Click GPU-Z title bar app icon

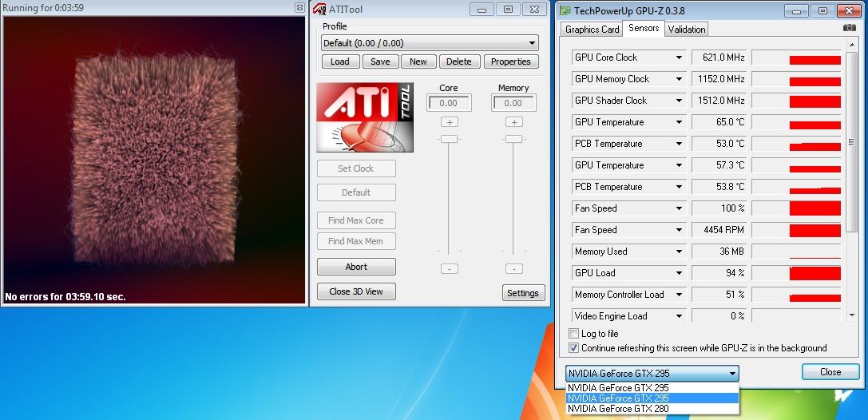[565, 10]
